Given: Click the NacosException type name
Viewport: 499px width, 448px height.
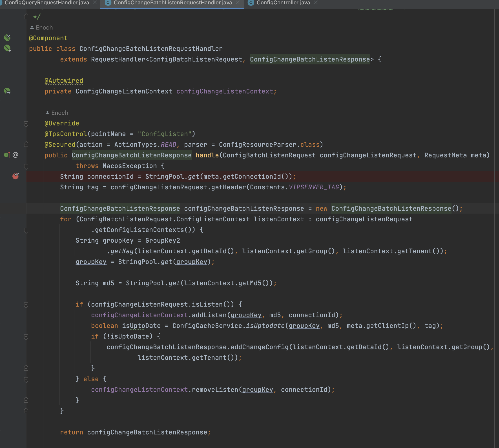Looking at the screenshot, I should click(130, 166).
